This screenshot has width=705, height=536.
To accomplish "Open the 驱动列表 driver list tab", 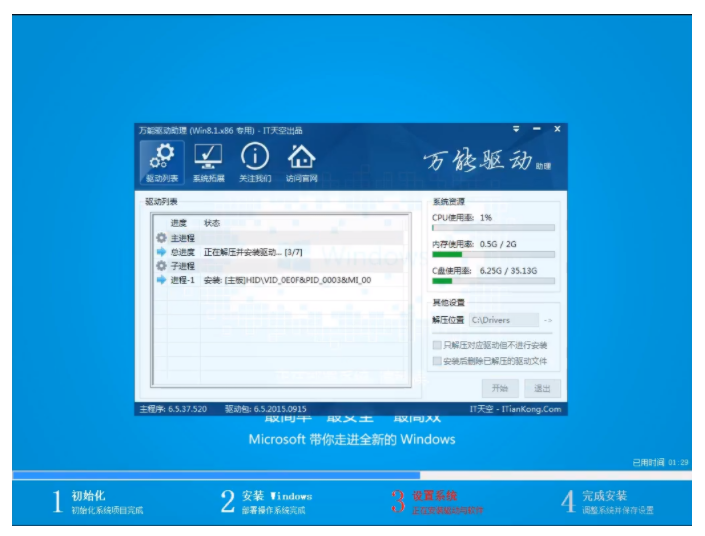I will coord(162,163).
